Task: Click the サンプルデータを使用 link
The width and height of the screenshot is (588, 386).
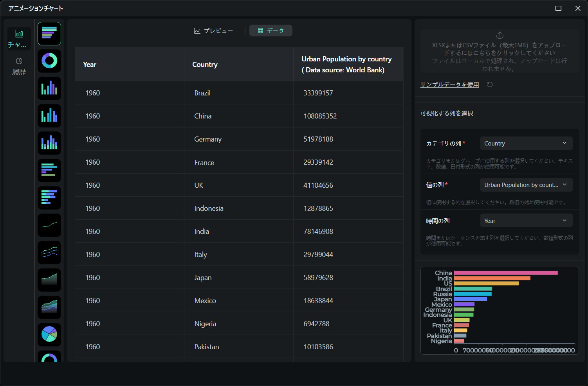Action: pos(449,84)
